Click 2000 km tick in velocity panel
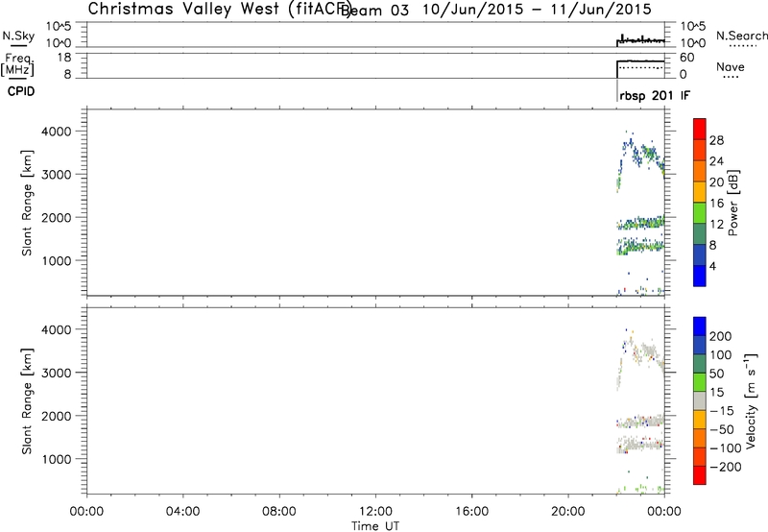The image size is (768, 532). point(57,416)
